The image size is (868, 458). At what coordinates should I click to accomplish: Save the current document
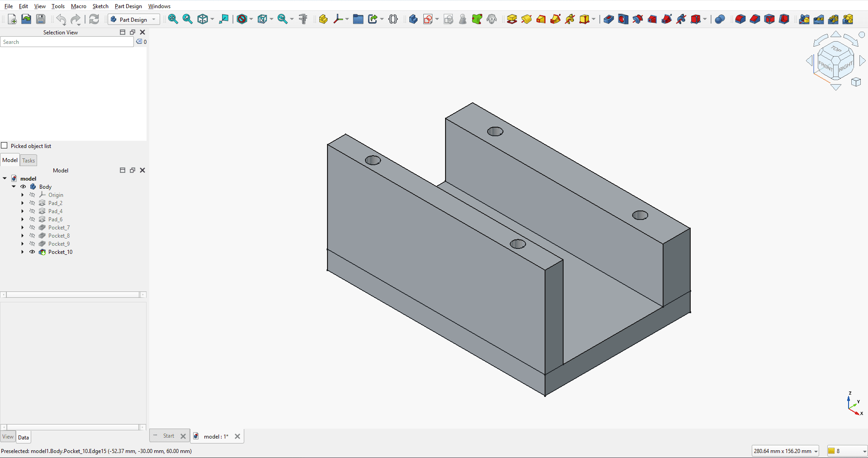(41, 19)
